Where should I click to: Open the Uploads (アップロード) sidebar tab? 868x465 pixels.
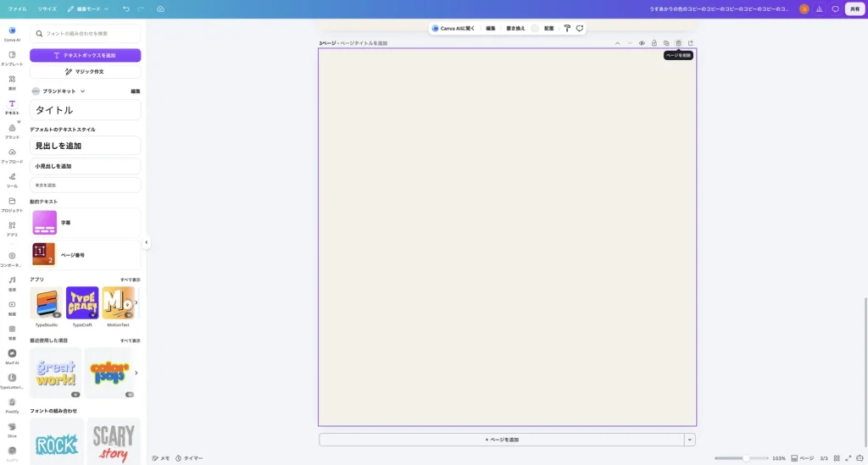point(12,155)
